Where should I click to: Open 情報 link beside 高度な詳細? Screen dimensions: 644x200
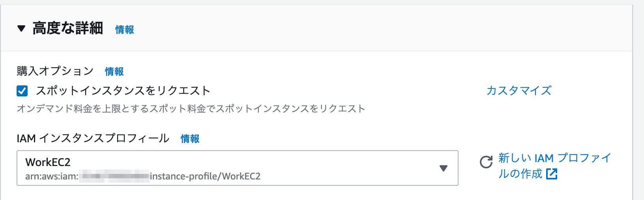[125, 30]
